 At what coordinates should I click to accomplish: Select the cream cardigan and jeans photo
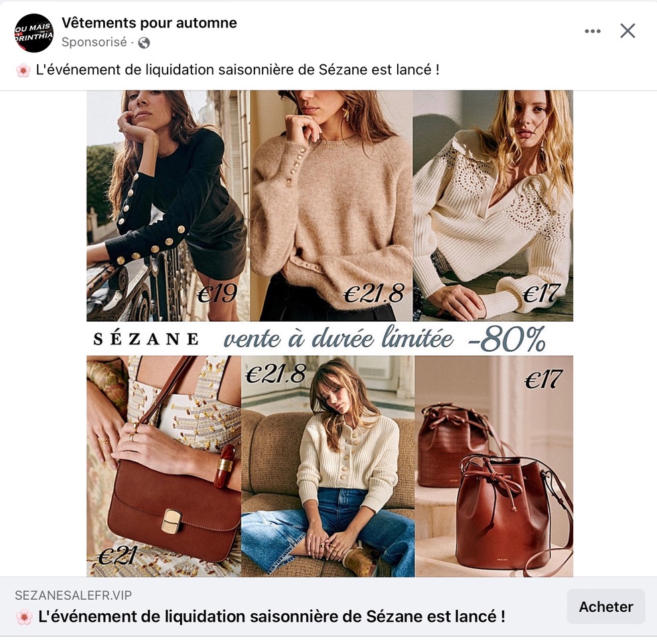328,466
